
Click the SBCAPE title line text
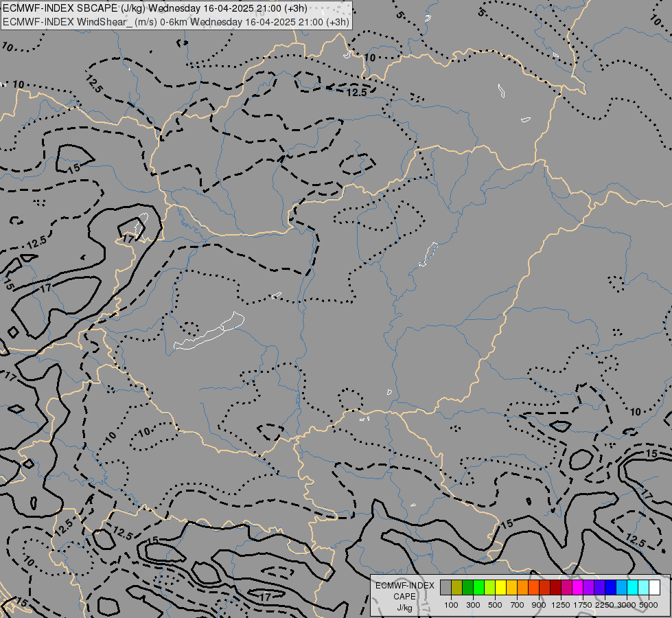(x=154, y=8)
